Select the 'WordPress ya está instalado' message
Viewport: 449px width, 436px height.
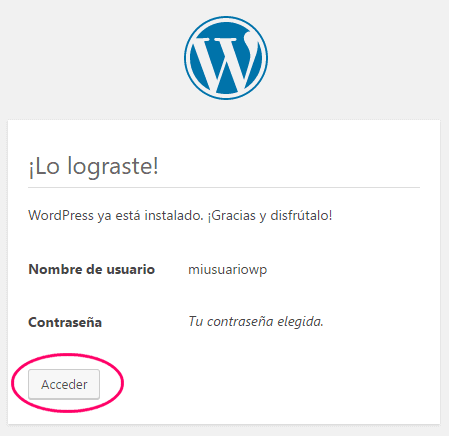coord(180,216)
